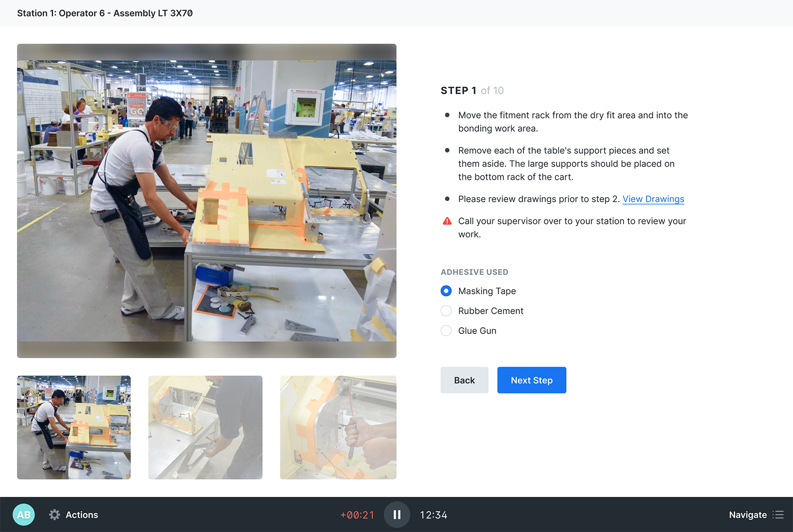The height and width of the screenshot is (532, 793).
Task: View the middle frame-assembly thumbnail
Action: tap(205, 428)
